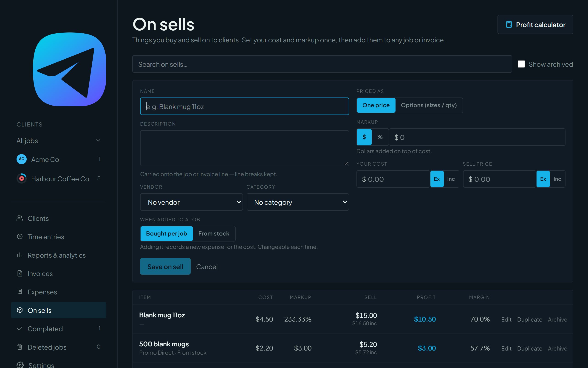This screenshot has width=588, height=368.
Task: Click the Time entries clock icon
Action: point(20,237)
